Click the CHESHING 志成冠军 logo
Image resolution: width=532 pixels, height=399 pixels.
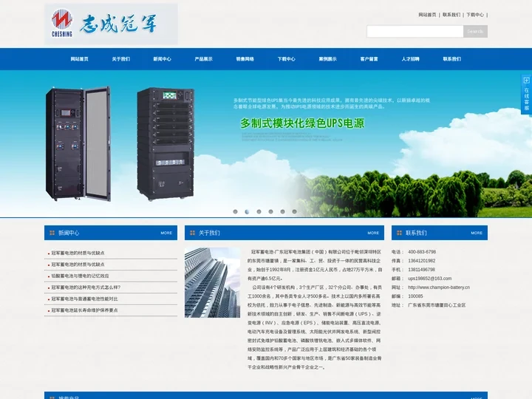111,24
